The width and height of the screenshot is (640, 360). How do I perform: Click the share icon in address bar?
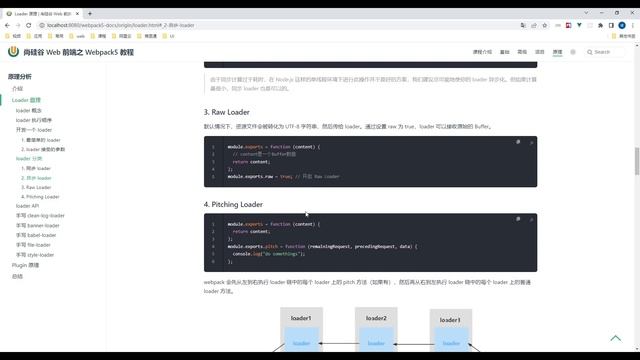click(534, 25)
